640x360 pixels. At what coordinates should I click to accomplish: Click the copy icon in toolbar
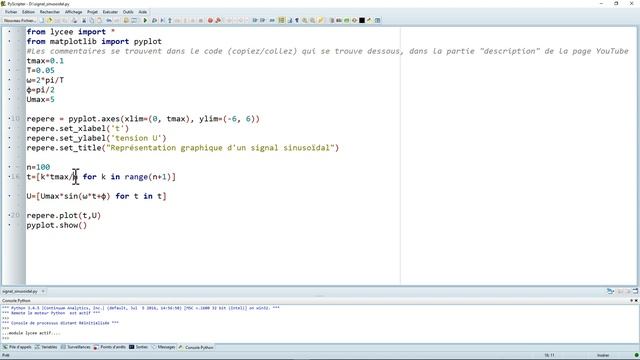coord(91,20)
